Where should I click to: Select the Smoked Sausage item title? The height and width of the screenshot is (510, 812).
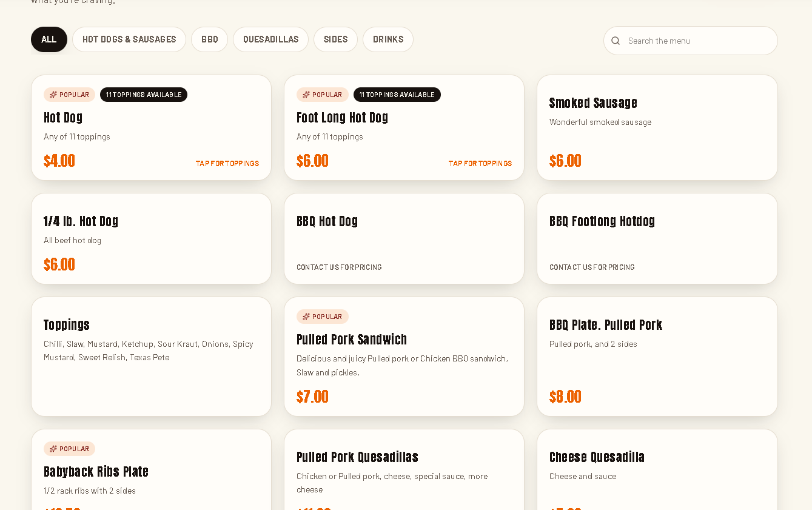[x=593, y=103]
